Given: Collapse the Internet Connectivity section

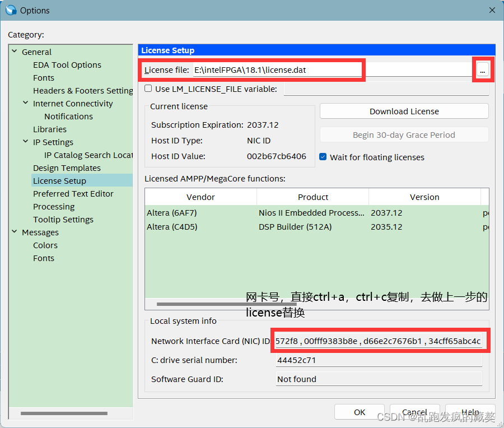Looking at the screenshot, I should point(25,103).
